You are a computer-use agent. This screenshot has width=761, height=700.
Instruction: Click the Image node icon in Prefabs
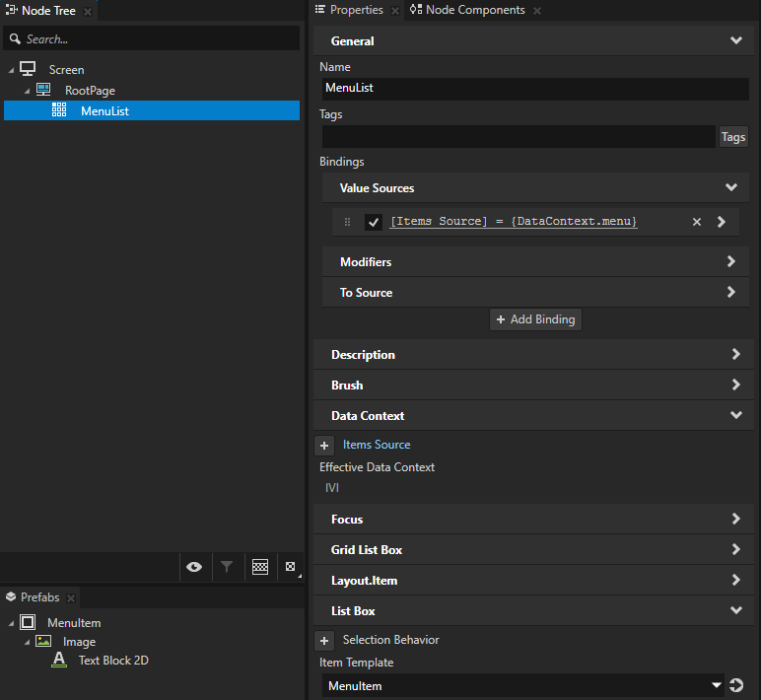click(43, 642)
